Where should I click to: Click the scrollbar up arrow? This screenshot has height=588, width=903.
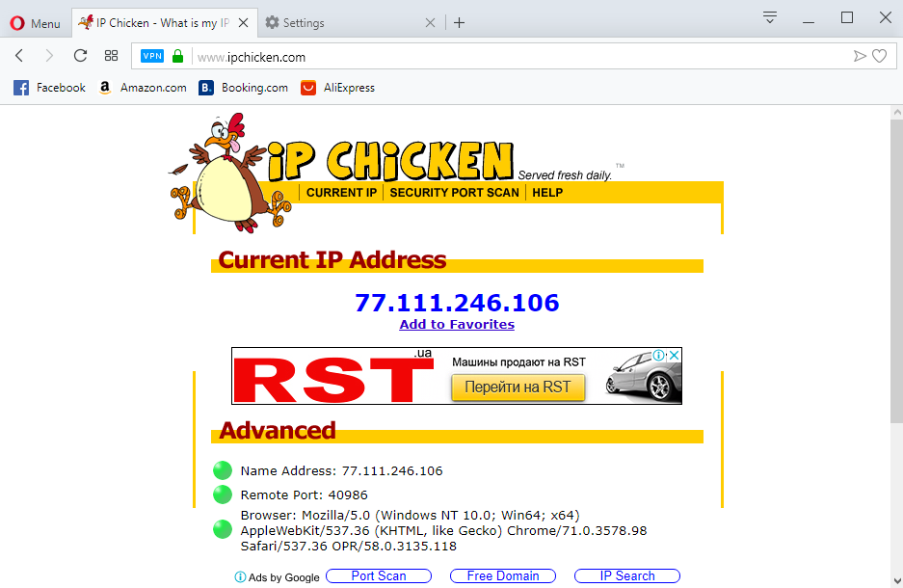pyautogui.click(x=896, y=112)
